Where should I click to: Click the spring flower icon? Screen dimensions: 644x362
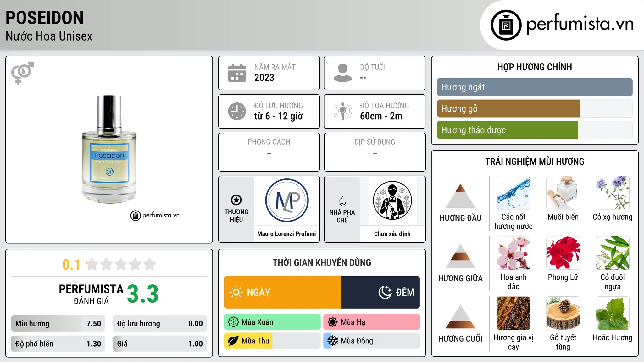pos(233,322)
